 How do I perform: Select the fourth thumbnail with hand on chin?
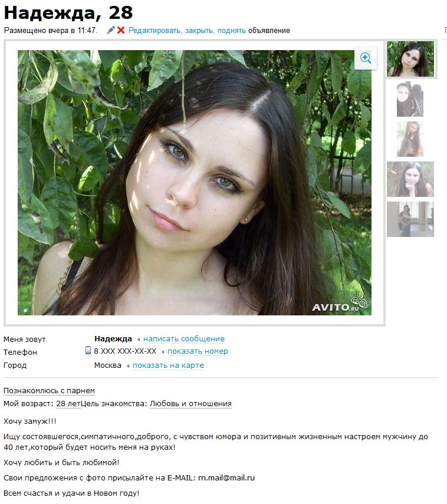tap(410, 179)
